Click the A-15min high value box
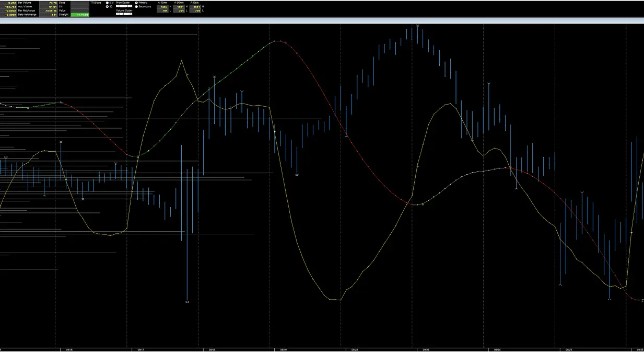Screen dimensions: 644x352 pos(162,6)
